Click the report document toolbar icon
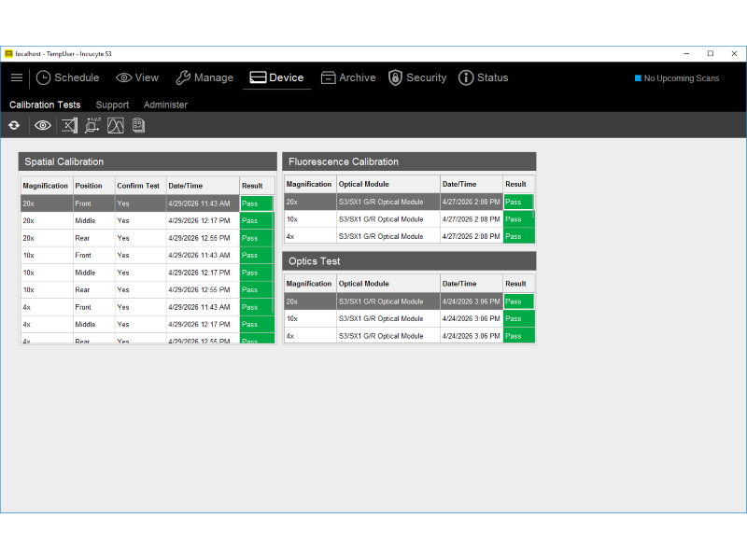This screenshot has height=560, width=747. coord(138,125)
